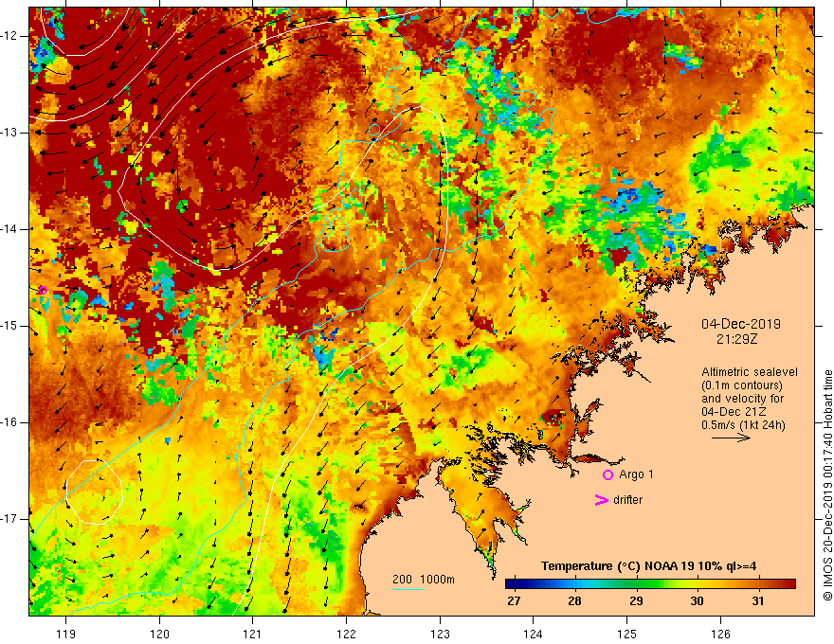Click the colorbar value 31
Image resolution: width=834 pixels, height=644 pixels.
[x=758, y=601]
